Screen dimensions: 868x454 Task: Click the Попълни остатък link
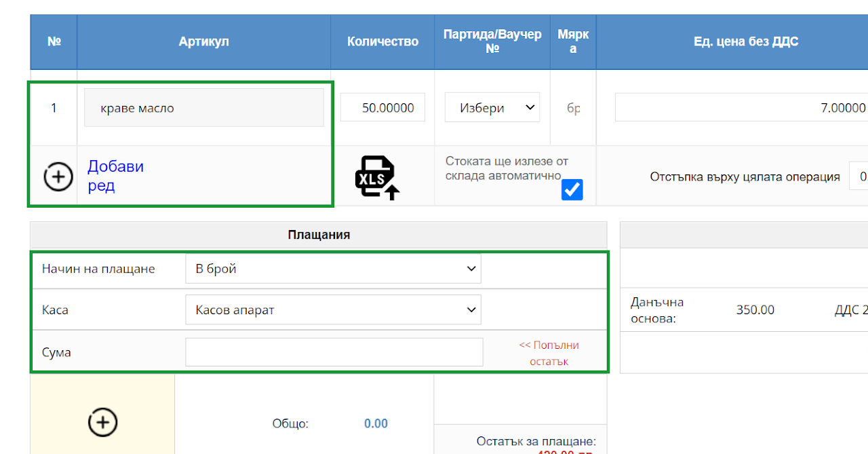pyautogui.click(x=549, y=353)
